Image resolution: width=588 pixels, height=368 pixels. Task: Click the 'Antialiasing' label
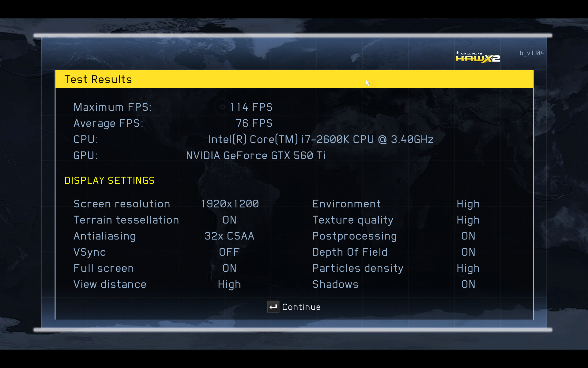click(x=104, y=236)
